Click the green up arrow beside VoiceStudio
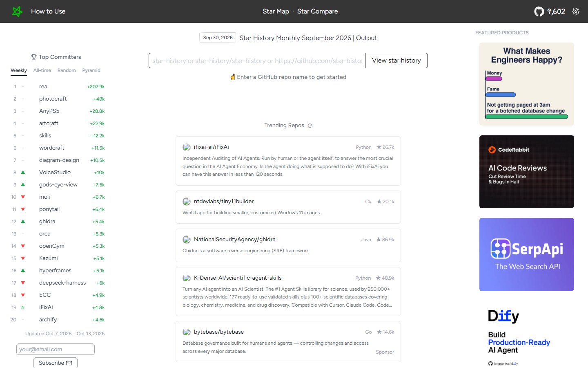Image resolution: width=588 pixels, height=368 pixels. tap(23, 172)
